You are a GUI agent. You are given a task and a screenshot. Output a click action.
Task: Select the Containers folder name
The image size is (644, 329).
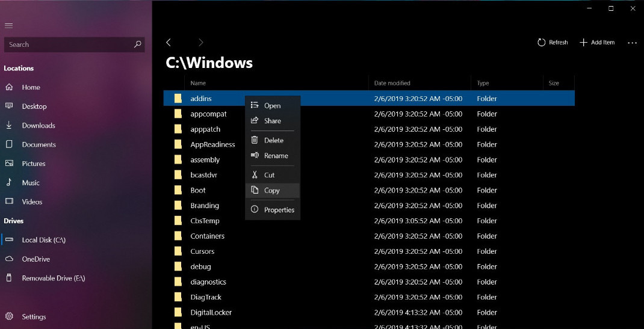click(208, 236)
